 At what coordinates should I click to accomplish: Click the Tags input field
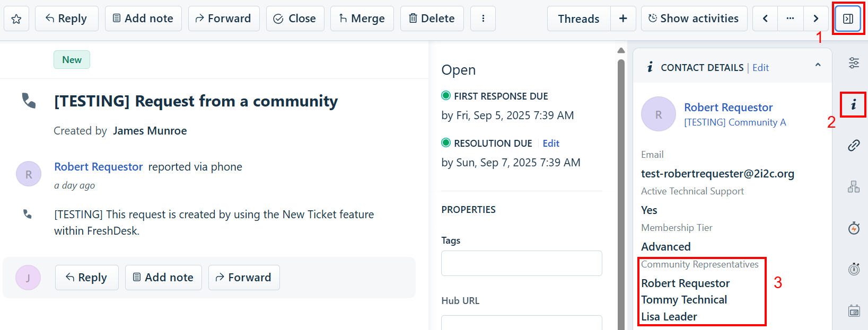click(521, 263)
